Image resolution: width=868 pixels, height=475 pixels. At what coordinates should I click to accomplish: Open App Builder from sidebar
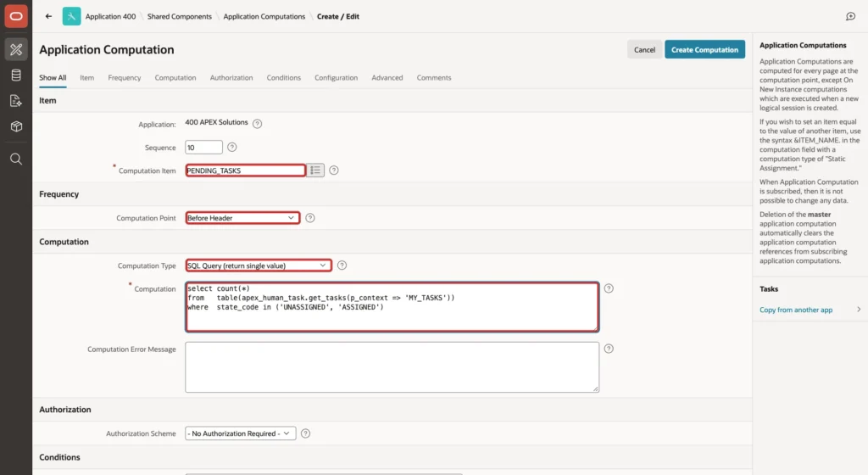(x=16, y=49)
